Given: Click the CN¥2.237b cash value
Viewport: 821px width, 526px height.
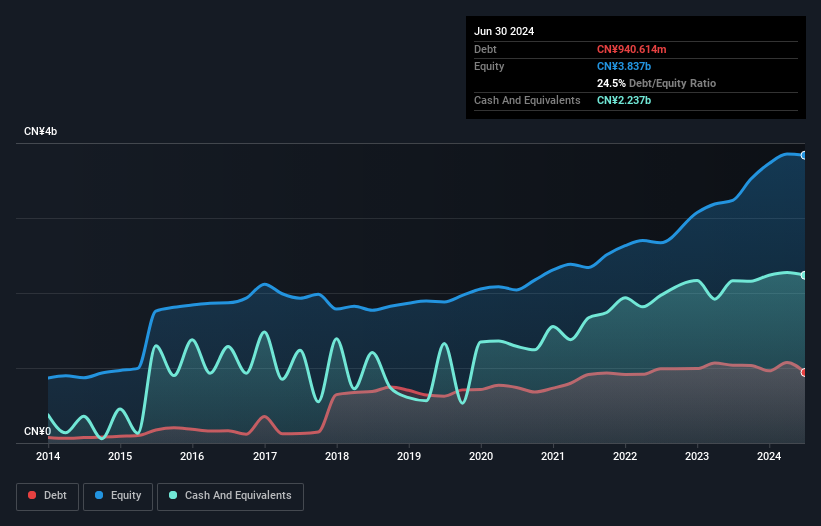Looking at the screenshot, I should 624,100.
